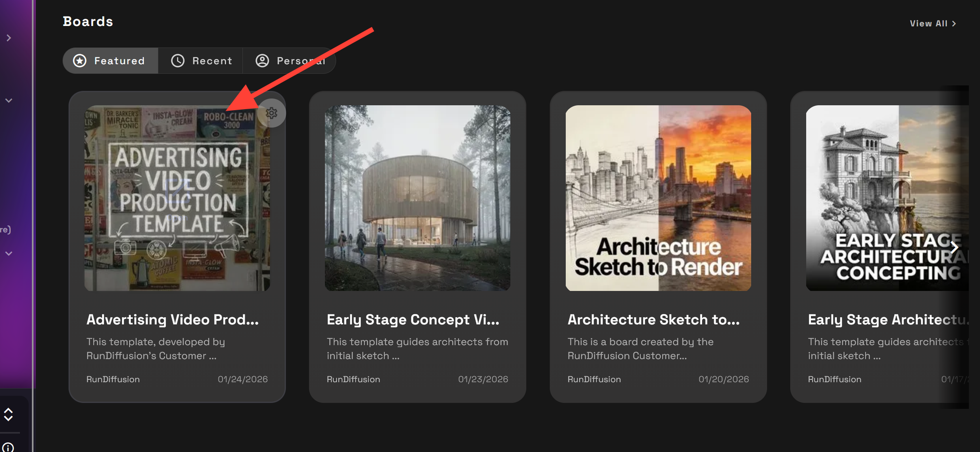Screen dimensions: 980x452
Task: Open the Advertising Video Production Template thumbnail
Action: click(x=177, y=198)
